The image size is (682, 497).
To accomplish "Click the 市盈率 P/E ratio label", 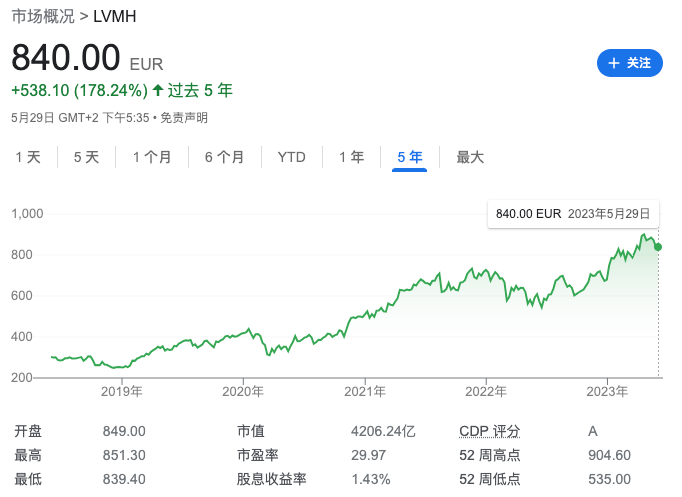I will [256, 455].
